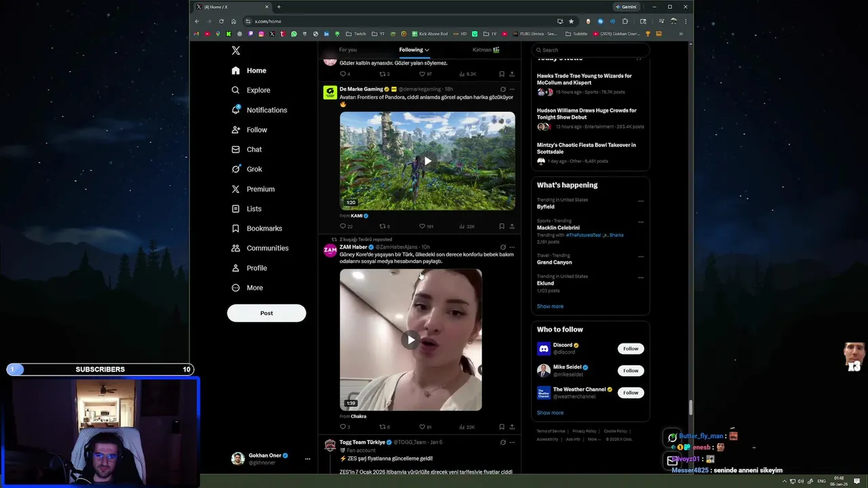Click the Communities icon in sidebar
Viewport: 868px width, 488px height.
[x=235, y=248]
